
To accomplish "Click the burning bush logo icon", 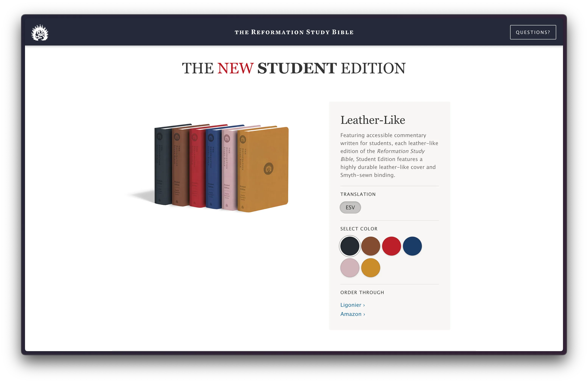I will point(40,32).
